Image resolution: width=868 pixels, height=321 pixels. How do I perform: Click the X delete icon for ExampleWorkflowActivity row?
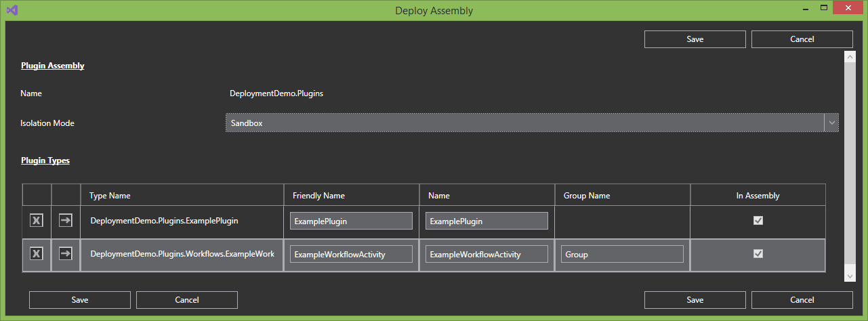37,254
